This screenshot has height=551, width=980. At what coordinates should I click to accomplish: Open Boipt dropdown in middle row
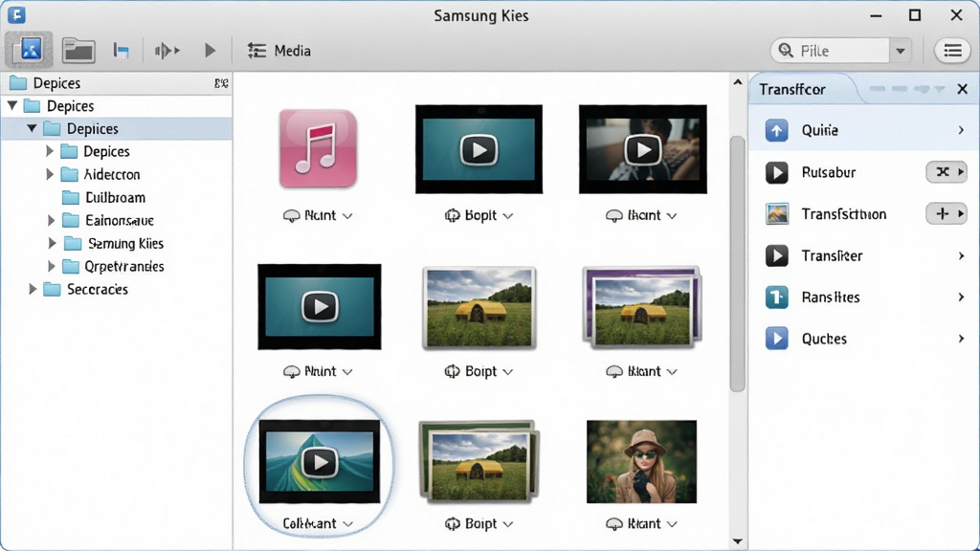click(507, 372)
